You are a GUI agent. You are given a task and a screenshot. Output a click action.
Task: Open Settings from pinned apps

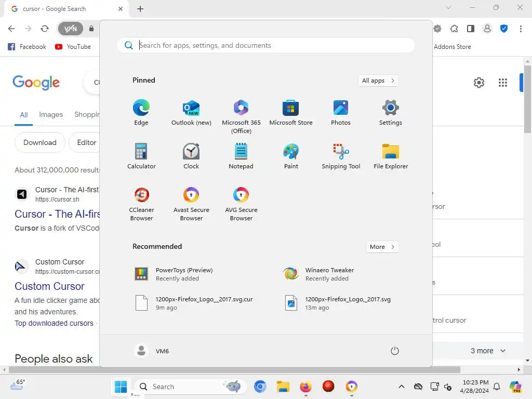click(391, 113)
